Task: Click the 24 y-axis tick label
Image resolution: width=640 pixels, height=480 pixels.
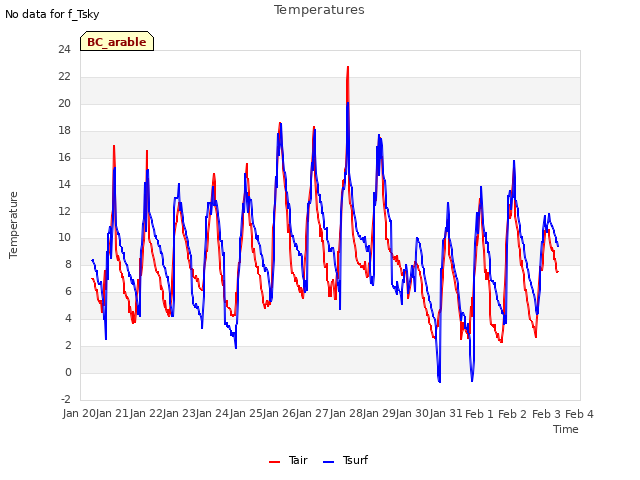Action: click(x=64, y=50)
